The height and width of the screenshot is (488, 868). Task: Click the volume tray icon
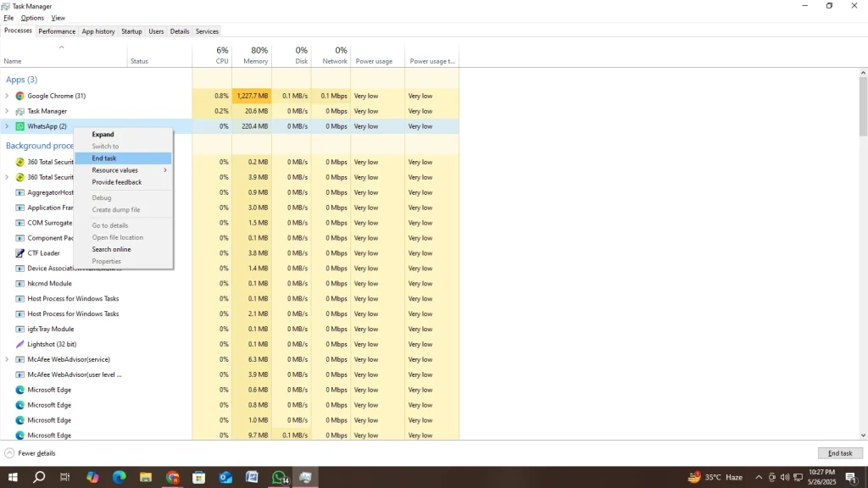tap(784, 477)
